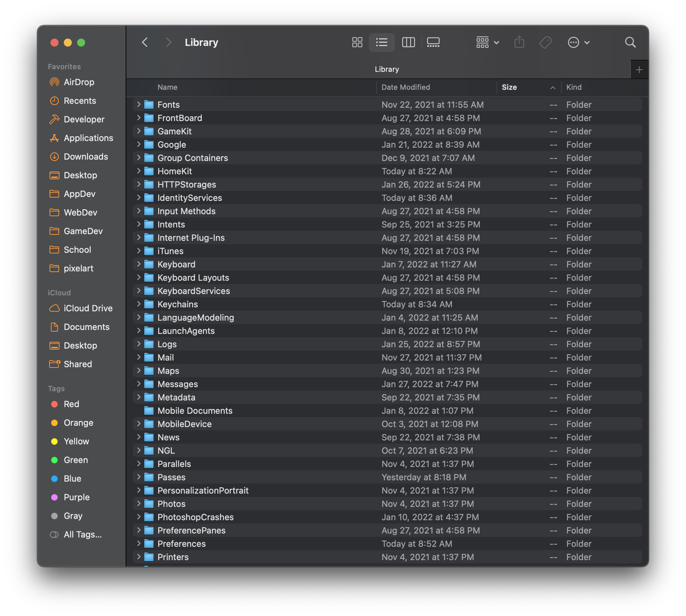Switch to column view mode
The height and width of the screenshot is (616, 686).
[408, 42]
